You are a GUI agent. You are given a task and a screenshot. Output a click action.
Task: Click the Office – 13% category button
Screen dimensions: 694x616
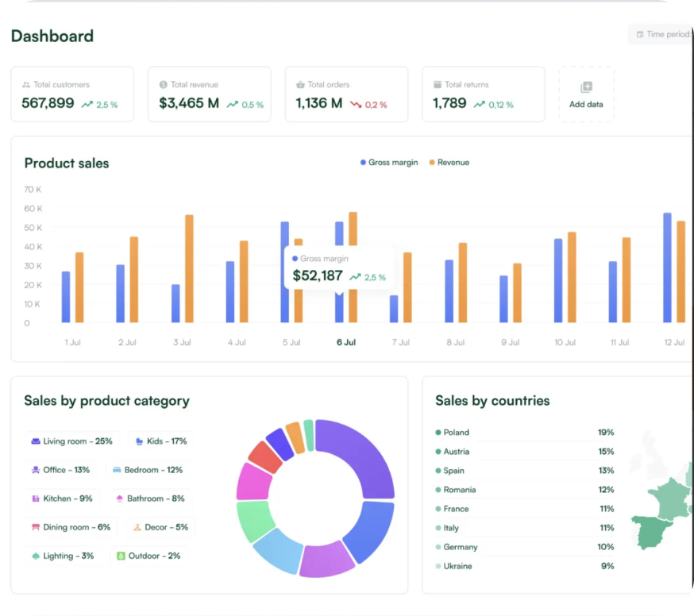click(60, 470)
